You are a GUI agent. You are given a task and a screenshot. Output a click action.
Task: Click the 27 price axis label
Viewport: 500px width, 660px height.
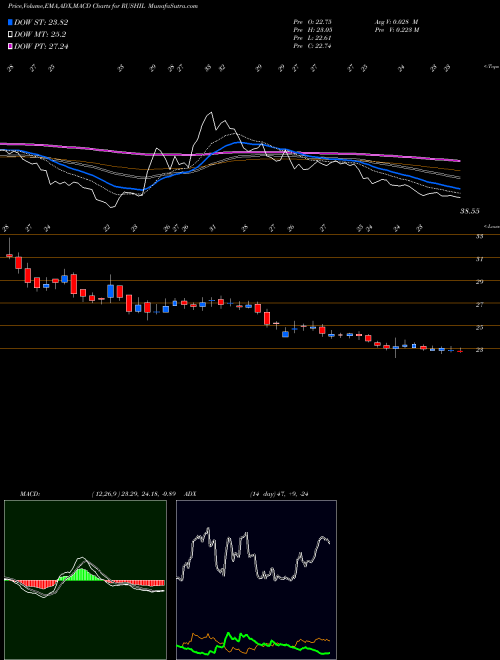(479, 304)
